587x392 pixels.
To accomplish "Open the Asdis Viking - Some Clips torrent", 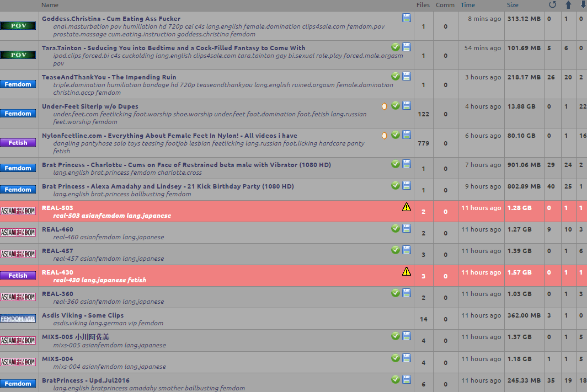I will [x=83, y=315].
